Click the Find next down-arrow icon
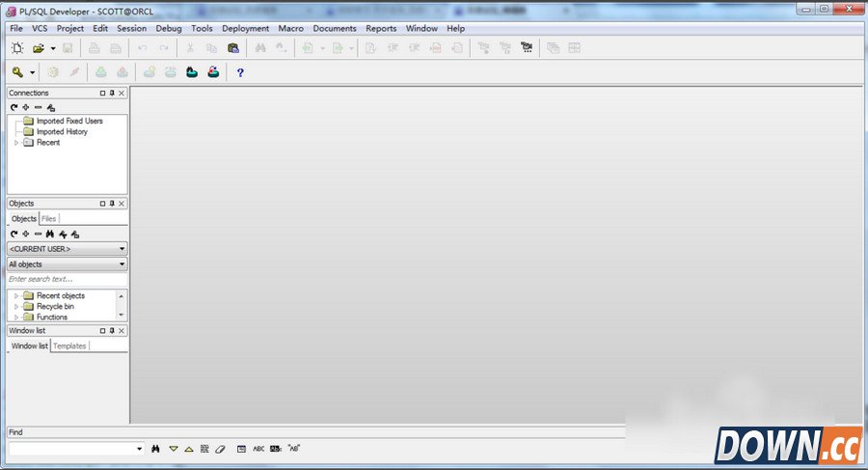Viewport: 868px width, 470px height. coord(174,449)
